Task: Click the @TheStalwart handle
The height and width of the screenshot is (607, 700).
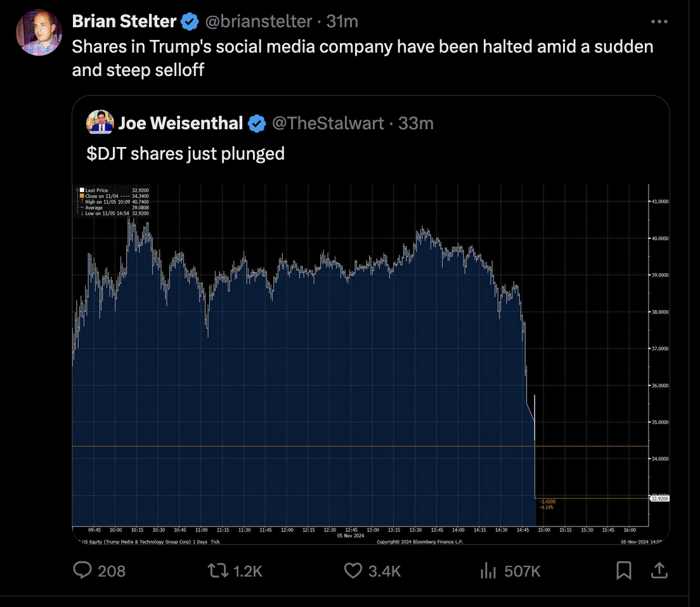Action: 328,123
